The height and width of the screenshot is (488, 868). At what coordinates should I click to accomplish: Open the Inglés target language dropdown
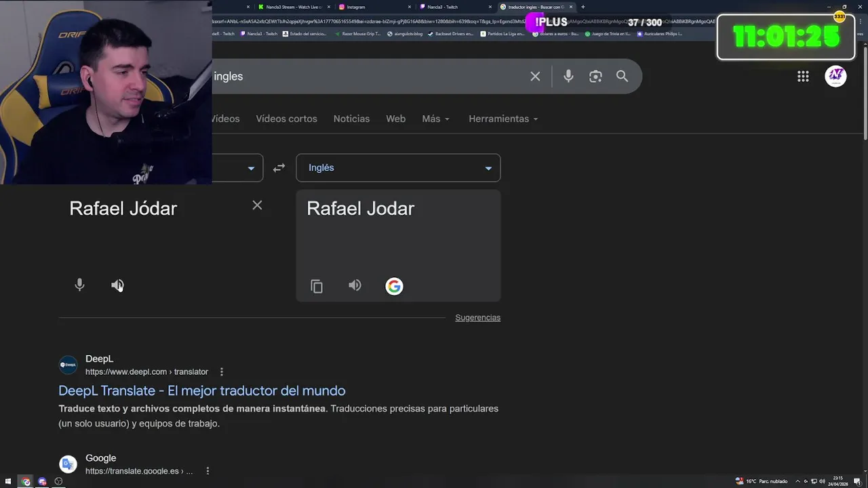point(398,168)
